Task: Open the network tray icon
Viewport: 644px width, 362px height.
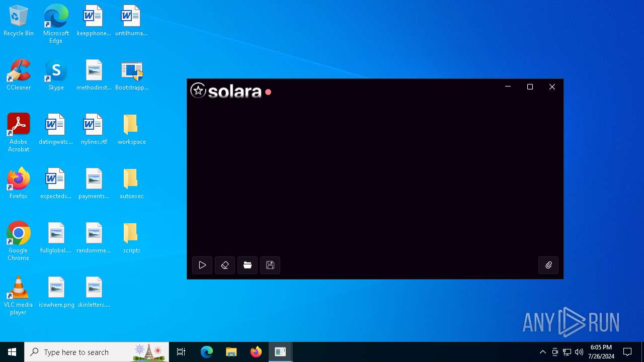Action: pyautogui.click(x=567, y=352)
